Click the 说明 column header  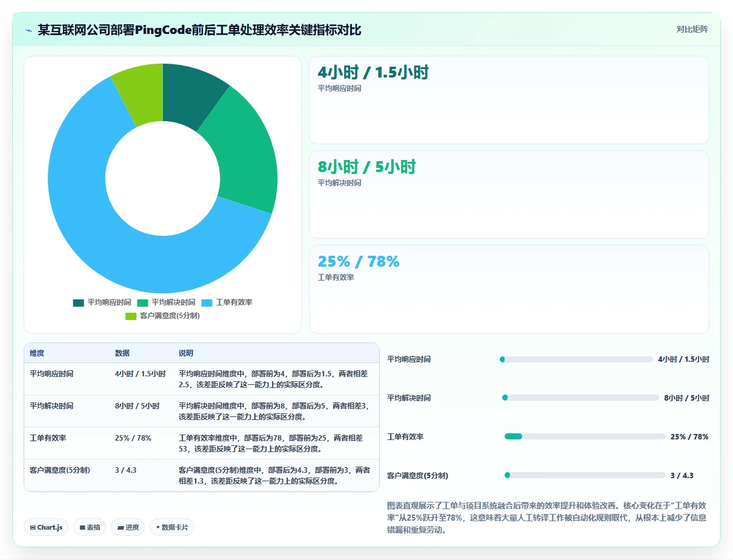(186, 353)
